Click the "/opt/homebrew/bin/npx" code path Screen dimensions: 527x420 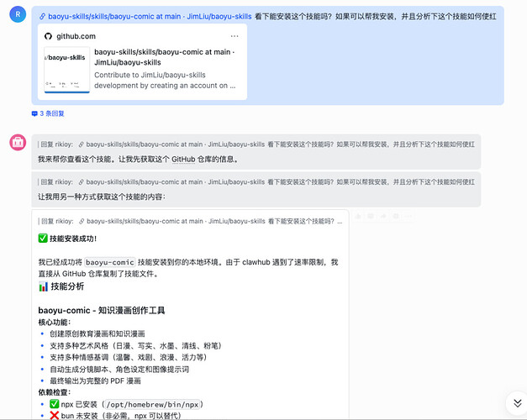point(153,405)
